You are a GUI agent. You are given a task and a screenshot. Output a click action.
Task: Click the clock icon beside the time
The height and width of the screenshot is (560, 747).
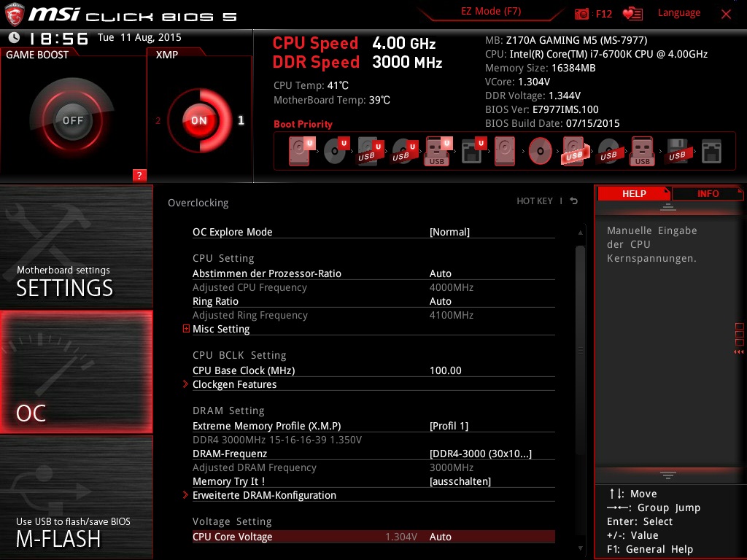pos(15,38)
